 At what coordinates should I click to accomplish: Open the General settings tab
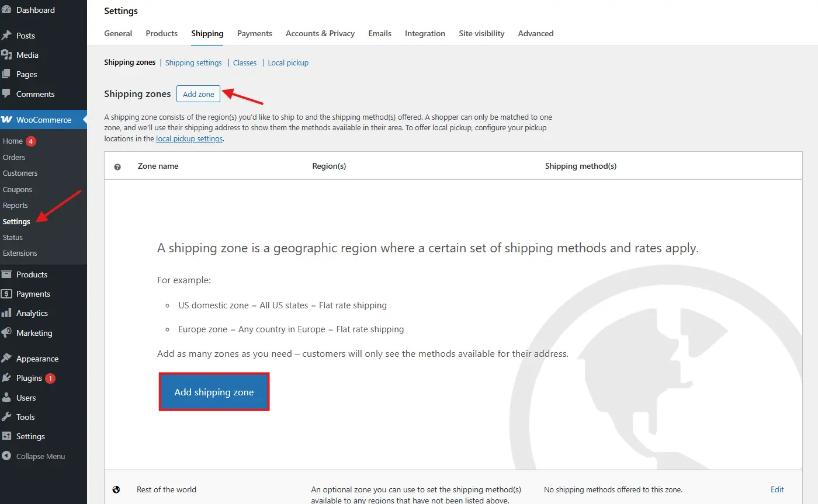click(x=118, y=33)
